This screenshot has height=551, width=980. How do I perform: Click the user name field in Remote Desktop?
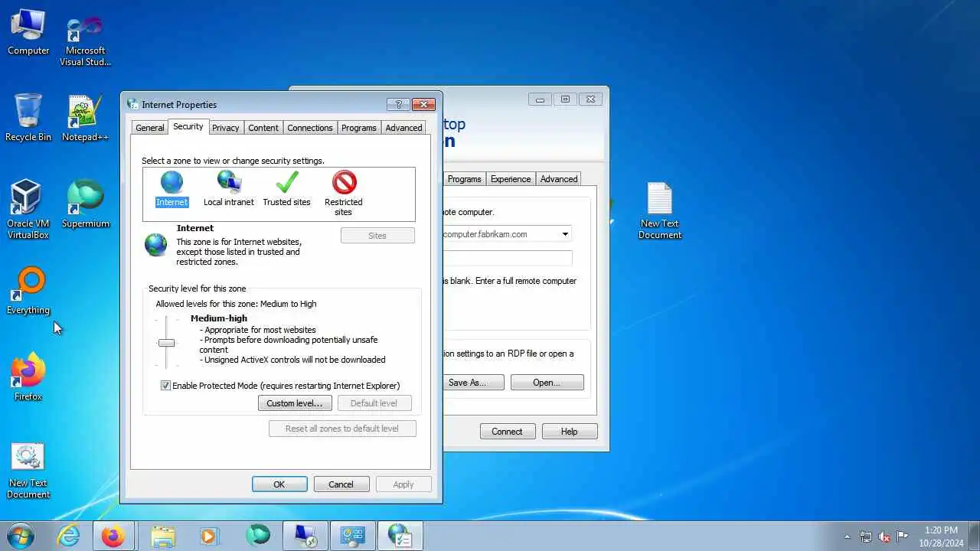(x=508, y=258)
